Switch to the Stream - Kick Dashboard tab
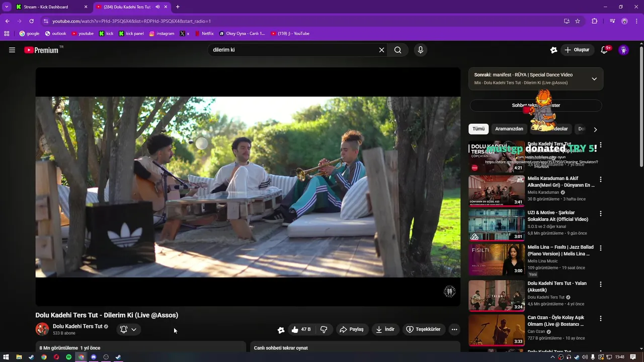Viewport: 644px width, 362px height. (x=51, y=7)
